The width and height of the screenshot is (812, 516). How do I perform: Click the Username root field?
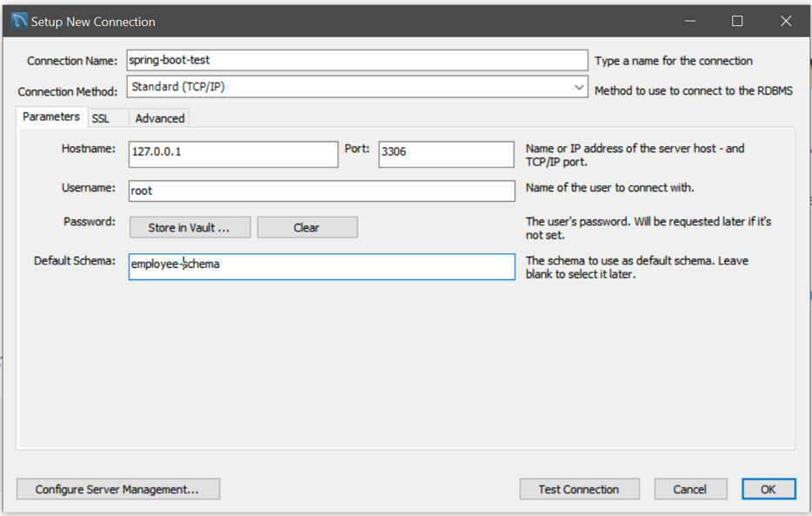(322, 191)
